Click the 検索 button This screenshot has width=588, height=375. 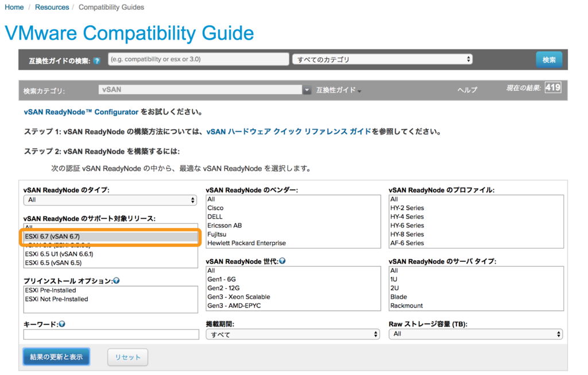(x=549, y=60)
